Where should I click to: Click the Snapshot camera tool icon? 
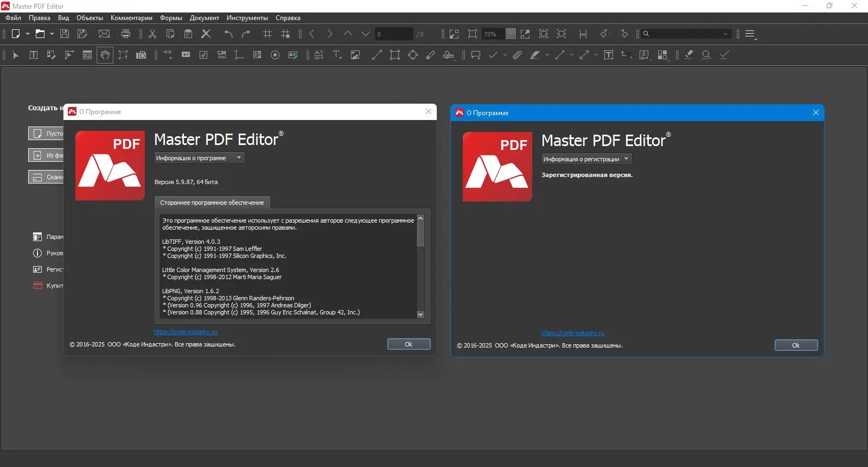[x=141, y=55]
